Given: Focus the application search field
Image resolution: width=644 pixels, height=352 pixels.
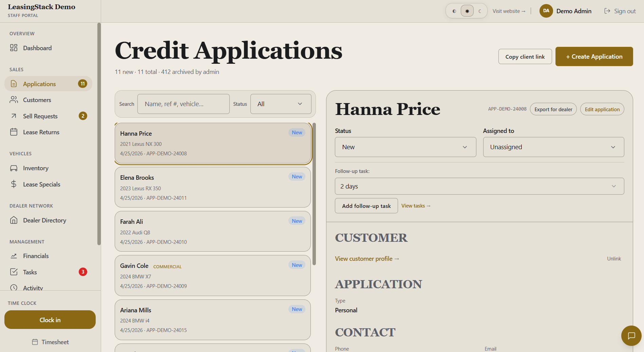Looking at the screenshot, I should (183, 104).
